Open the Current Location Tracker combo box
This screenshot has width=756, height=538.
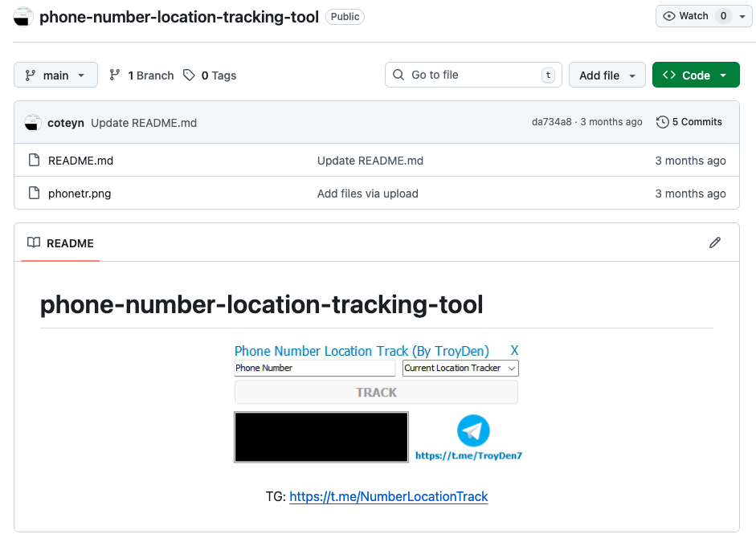(x=460, y=368)
